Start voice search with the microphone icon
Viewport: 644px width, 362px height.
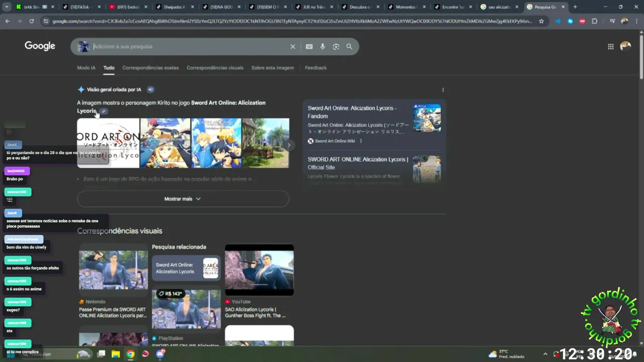(x=323, y=46)
